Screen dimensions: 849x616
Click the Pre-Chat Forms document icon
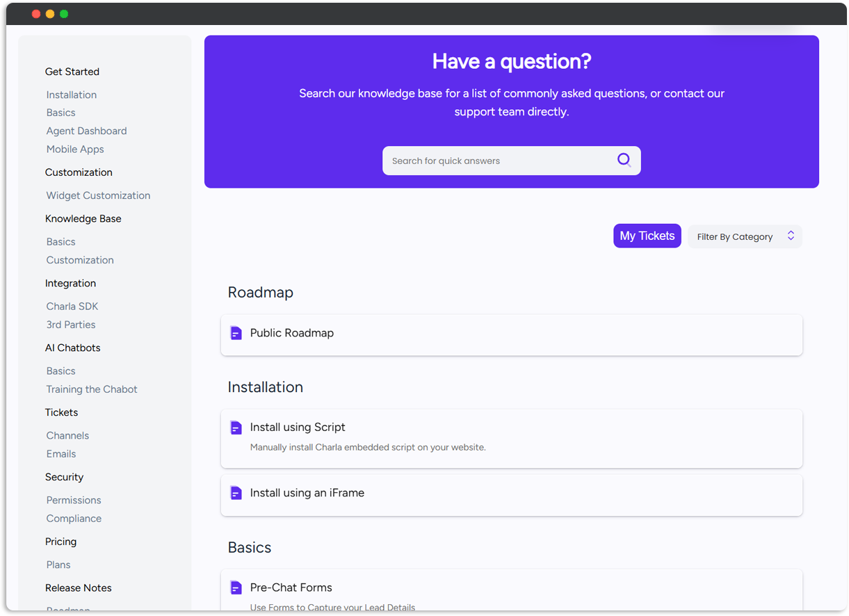point(236,587)
